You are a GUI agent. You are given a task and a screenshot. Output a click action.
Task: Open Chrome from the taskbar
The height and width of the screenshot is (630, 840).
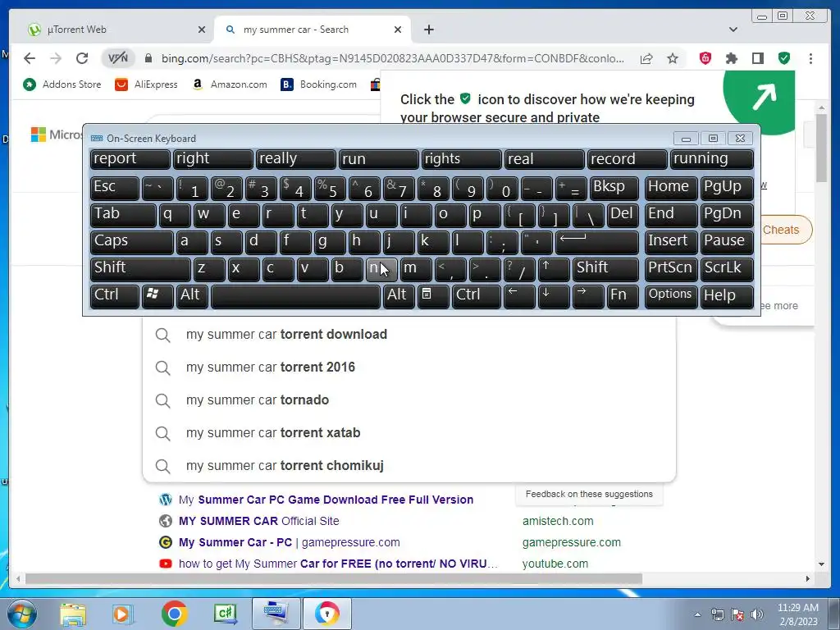(174, 614)
